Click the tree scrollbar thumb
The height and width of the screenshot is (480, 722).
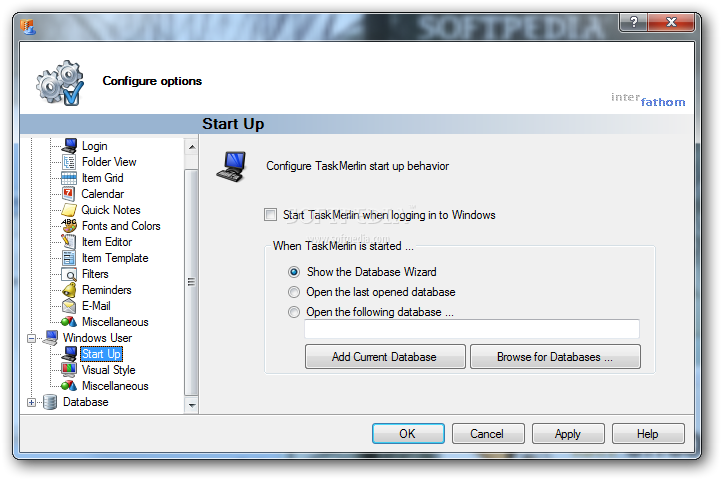click(192, 282)
